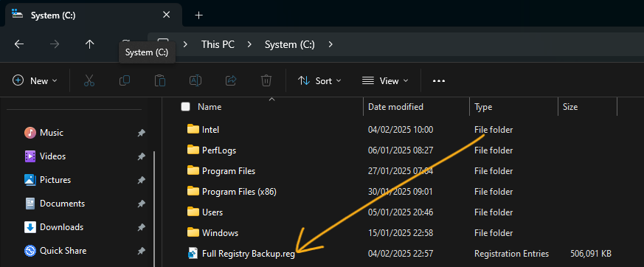Click the pin icon beside Videos
This screenshot has height=267, width=644.
click(141, 156)
